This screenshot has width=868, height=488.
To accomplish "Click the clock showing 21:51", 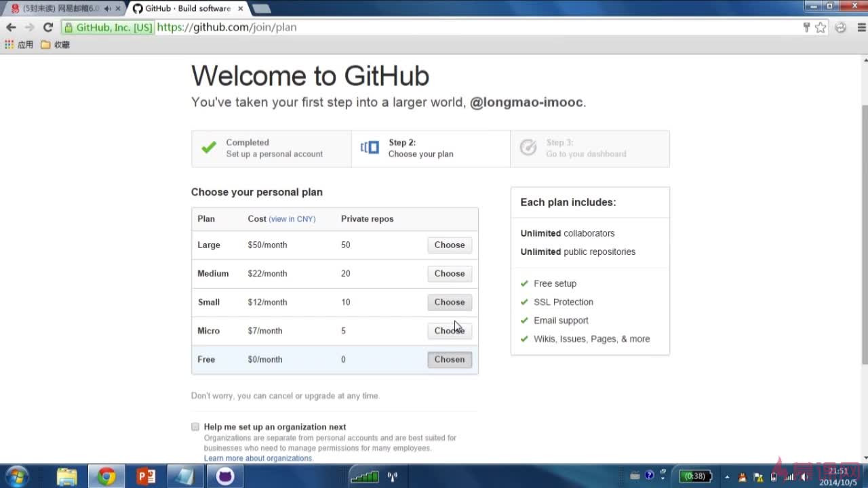I will click(x=839, y=476).
